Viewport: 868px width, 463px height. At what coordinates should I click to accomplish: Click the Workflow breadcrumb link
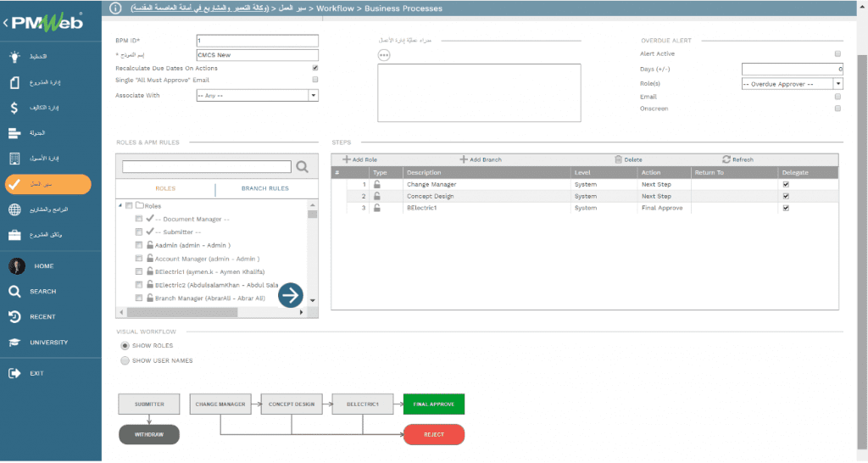pos(335,8)
